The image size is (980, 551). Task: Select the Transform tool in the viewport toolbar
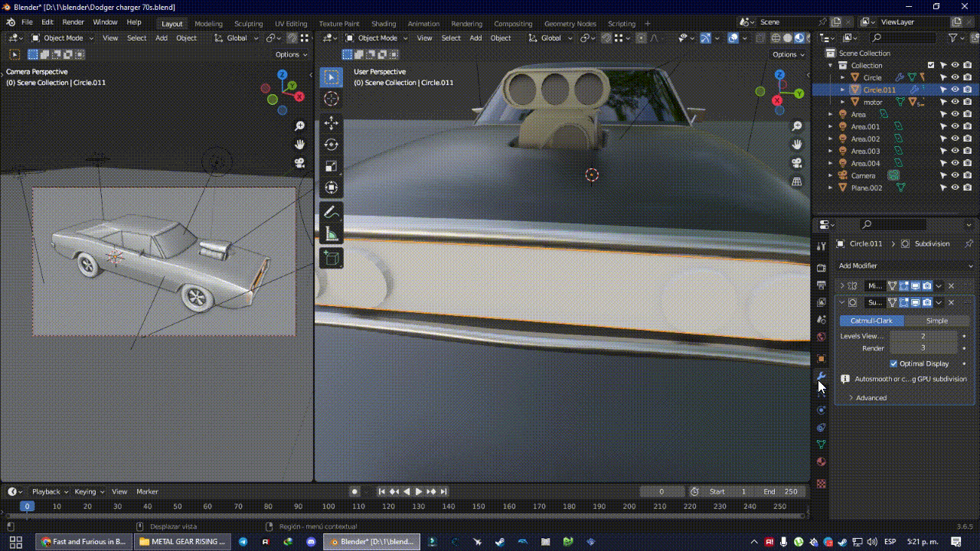tap(331, 187)
